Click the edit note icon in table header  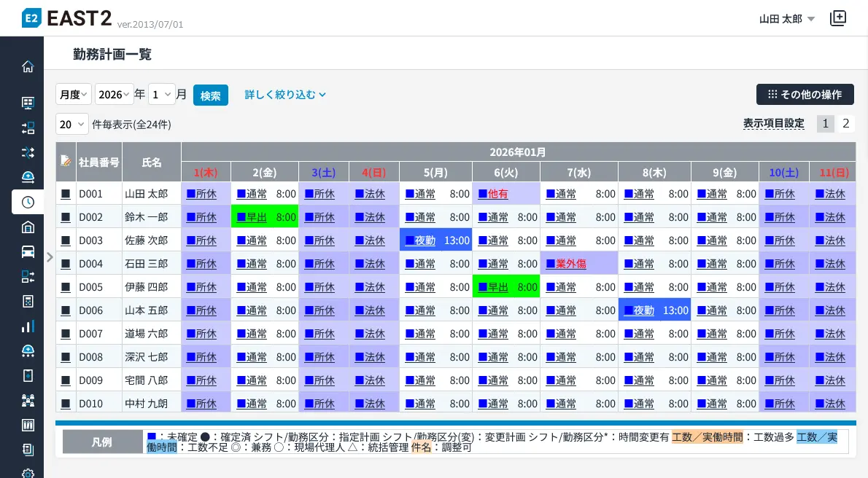(66, 161)
